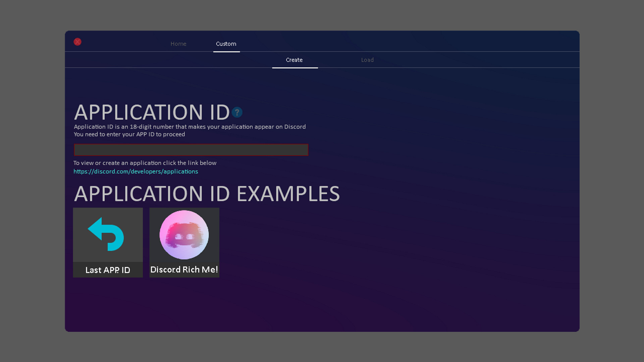644x362 pixels.
Task: Close the window with the red X
Action: pyautogui.click(x=77, y=42)
